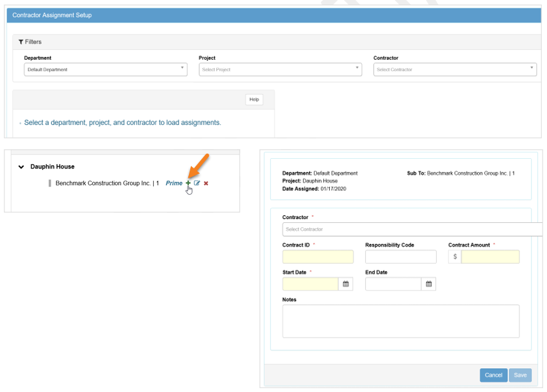Click into the Start Date field
Image resolution: width=547 pixels, height=392 pixels.
click(311, 284)
